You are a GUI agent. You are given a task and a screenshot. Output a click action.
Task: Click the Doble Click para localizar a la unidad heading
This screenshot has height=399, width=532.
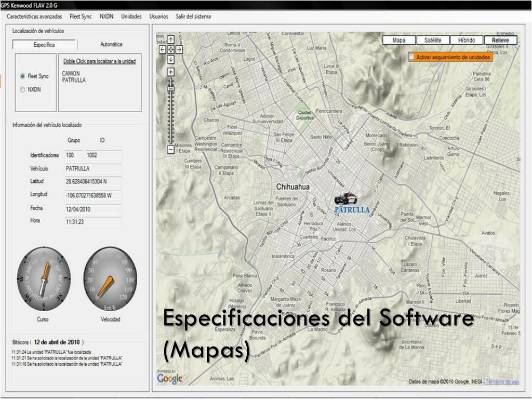coord(100,61)
